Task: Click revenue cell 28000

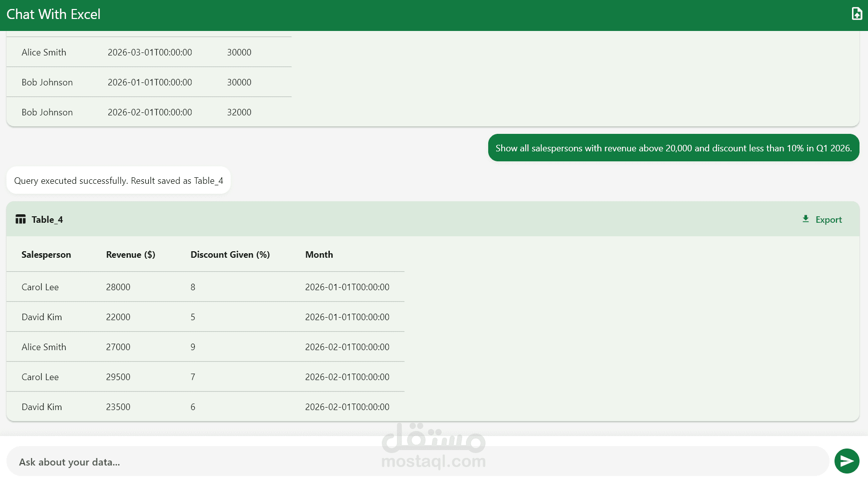Action: pos(118,287)
